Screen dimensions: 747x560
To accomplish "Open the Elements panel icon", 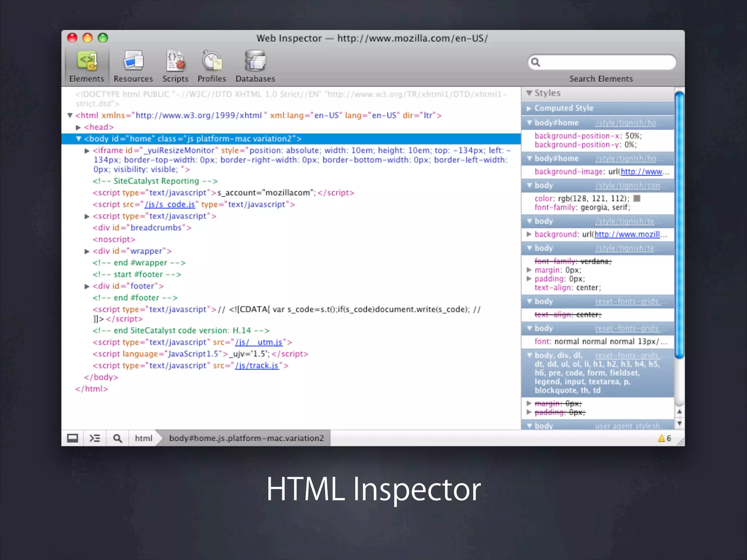I will click(87, 61).
